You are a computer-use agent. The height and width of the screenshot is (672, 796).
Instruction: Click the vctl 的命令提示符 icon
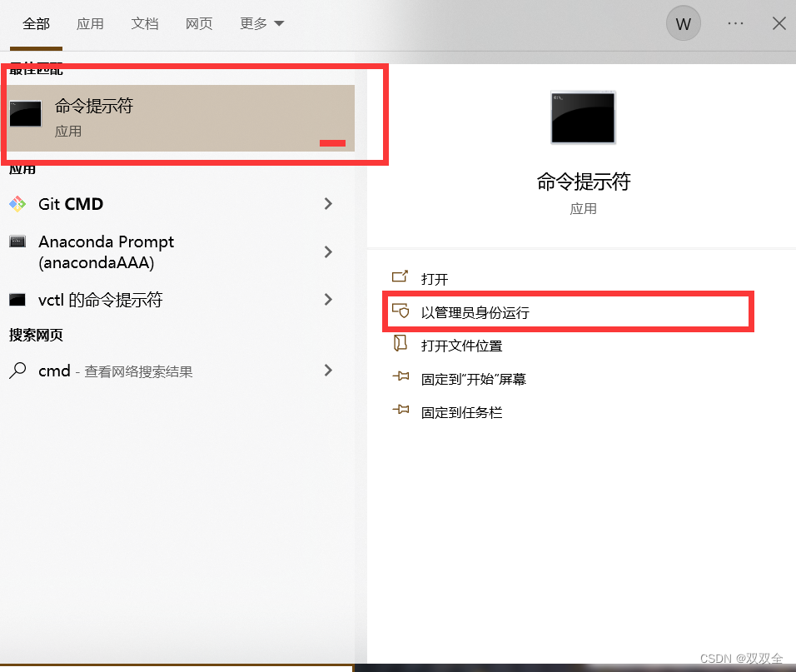tap(17, 300)
